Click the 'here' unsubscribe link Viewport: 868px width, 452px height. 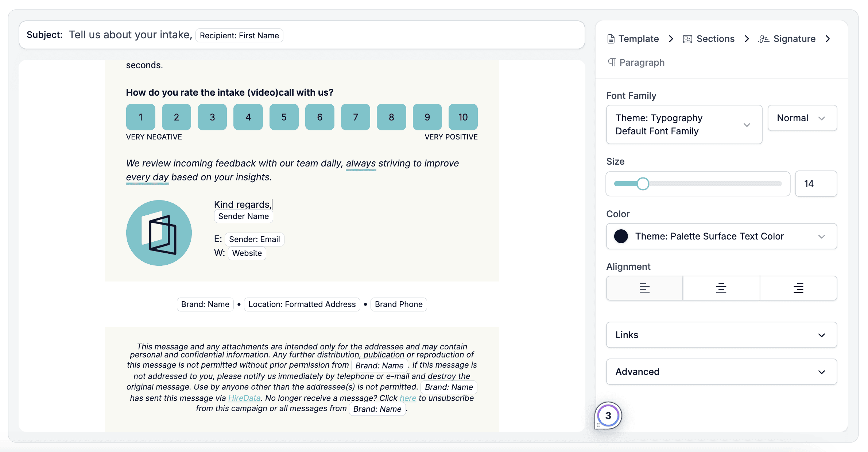click(408, 398)
